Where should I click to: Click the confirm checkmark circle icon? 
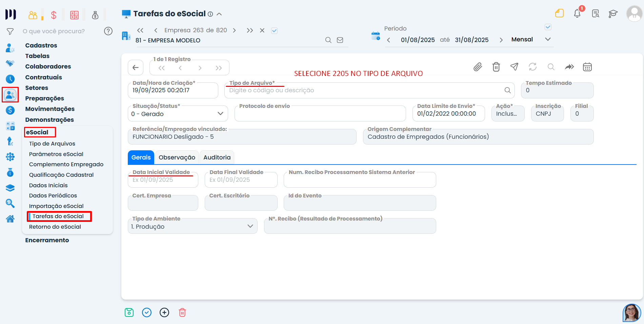pos(147,312)
